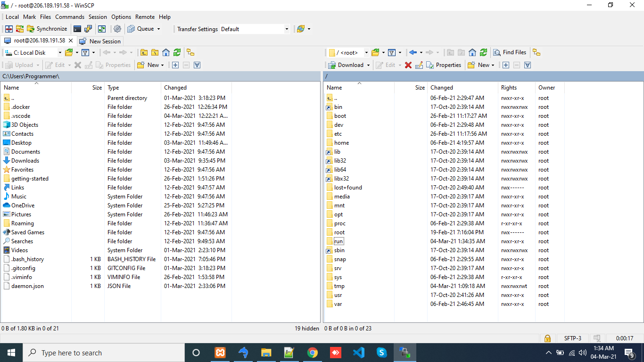
Task: Click remote Rename icon
Action: 419,65
